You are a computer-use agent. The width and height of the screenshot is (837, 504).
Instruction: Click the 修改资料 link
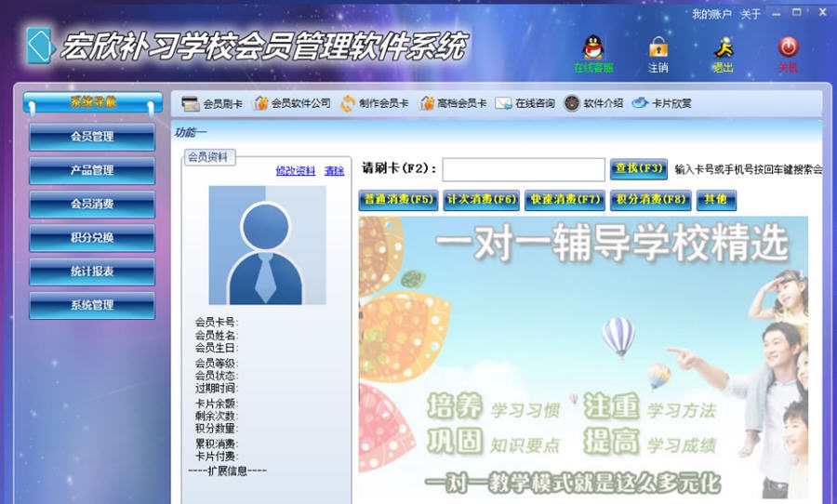pos(296,171)
